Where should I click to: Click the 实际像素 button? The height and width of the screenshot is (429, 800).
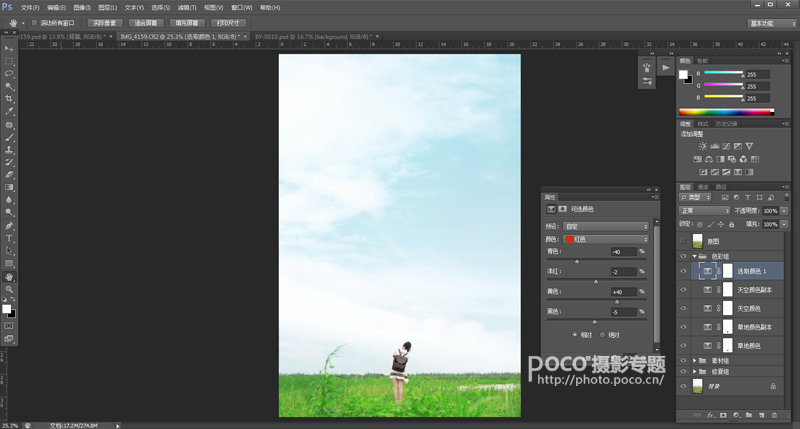pyautogui.click(x=105, y=23)
